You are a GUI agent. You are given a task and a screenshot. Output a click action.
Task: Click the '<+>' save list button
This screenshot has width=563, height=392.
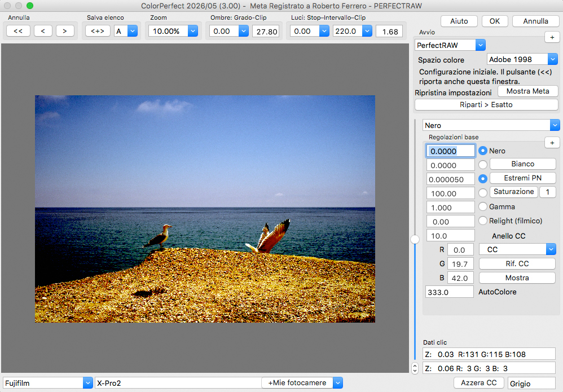tap(98, 31)
